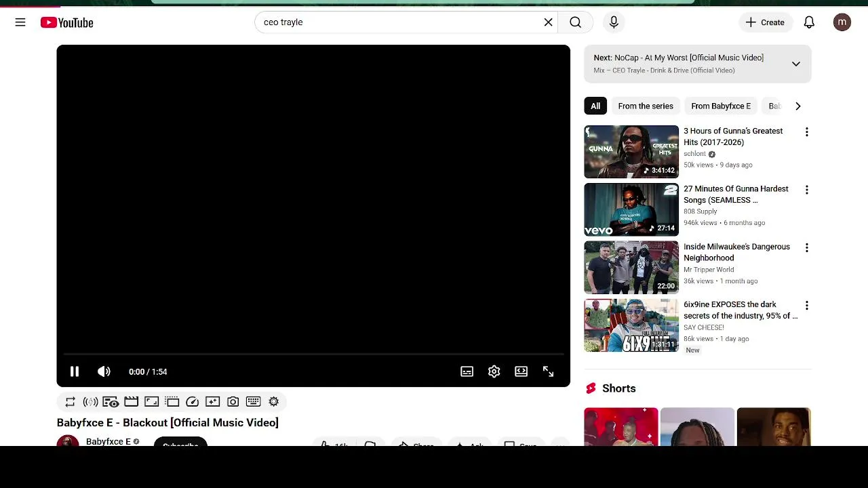The image size is (868, 488).
Task: Click the 0:00 / 1:54 time display
Action: point(148,371)
